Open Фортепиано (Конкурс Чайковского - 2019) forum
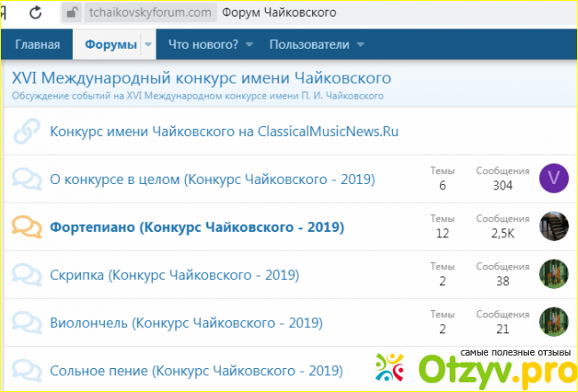This screenshot has width=578, height=392. coord(197,228)
